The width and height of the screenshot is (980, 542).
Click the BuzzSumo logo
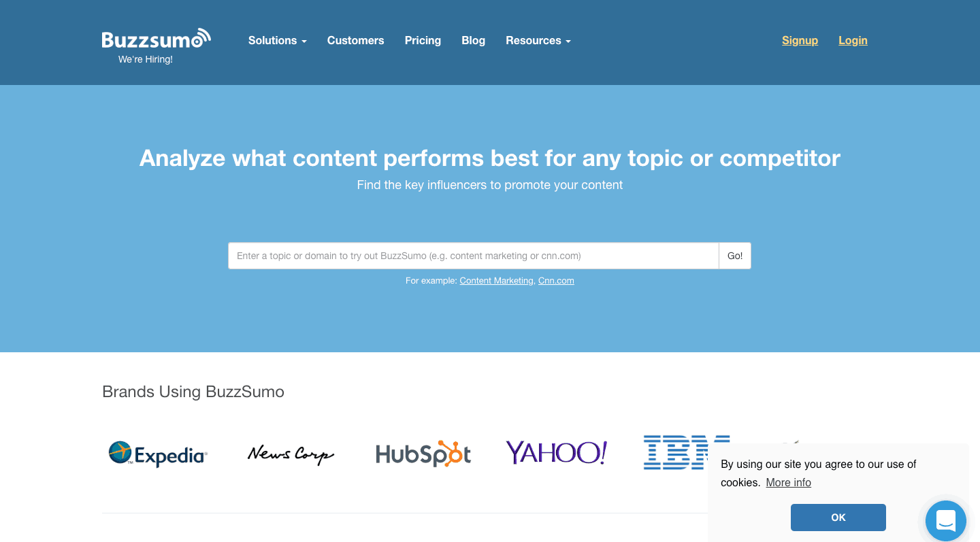pos(157,39)
